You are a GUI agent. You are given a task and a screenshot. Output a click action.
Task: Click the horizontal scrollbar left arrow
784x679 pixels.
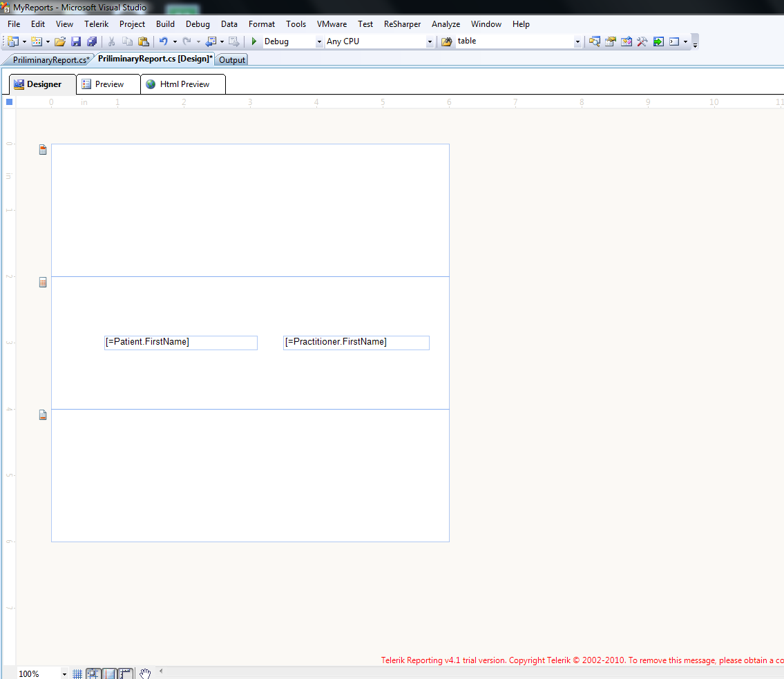(161, 671)
